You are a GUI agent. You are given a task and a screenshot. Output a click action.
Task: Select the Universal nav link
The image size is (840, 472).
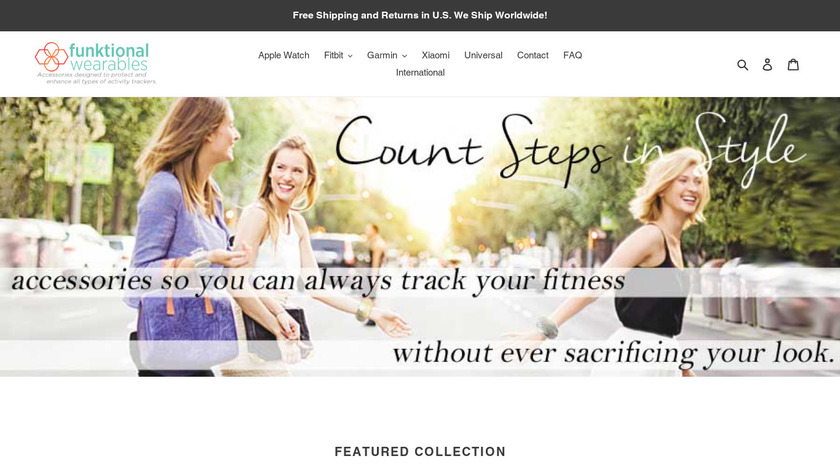pos(483,55)
